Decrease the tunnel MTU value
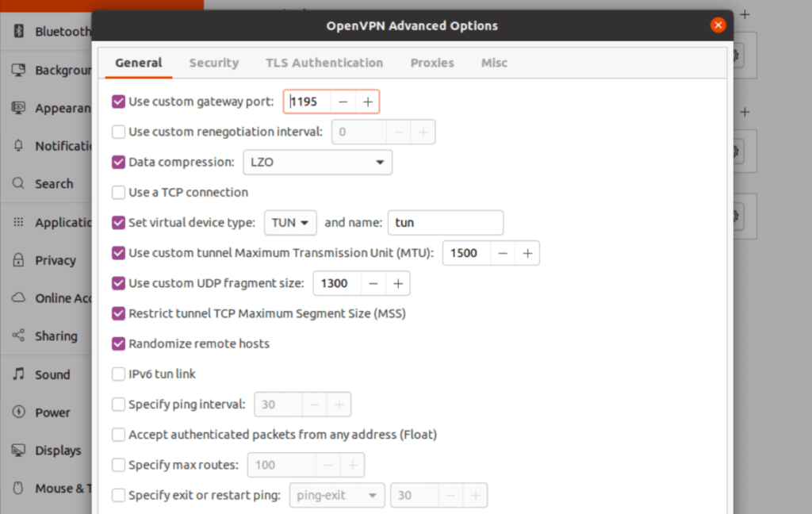This screenshot has height=514, width=812. (x=503, y=253)
